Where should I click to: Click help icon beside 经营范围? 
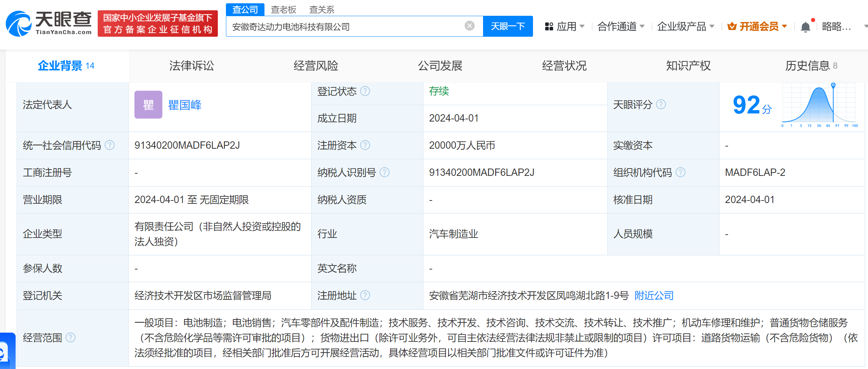coord(71,337)
